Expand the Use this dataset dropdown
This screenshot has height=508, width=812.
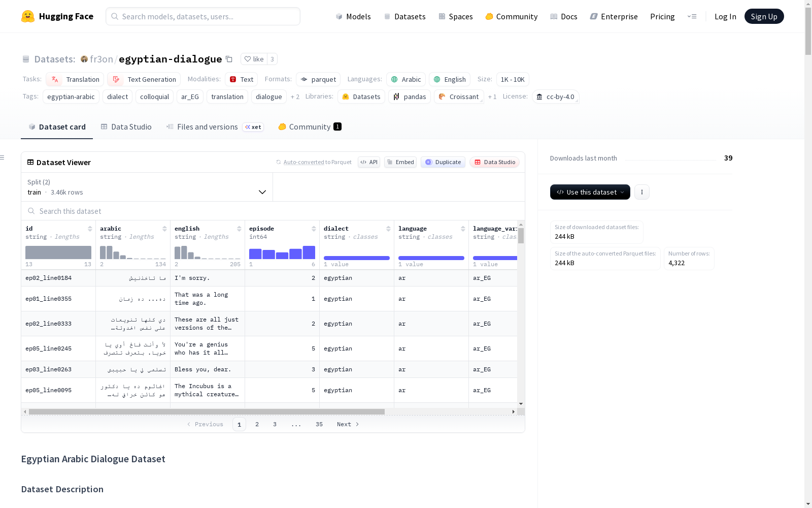[590, 192]
